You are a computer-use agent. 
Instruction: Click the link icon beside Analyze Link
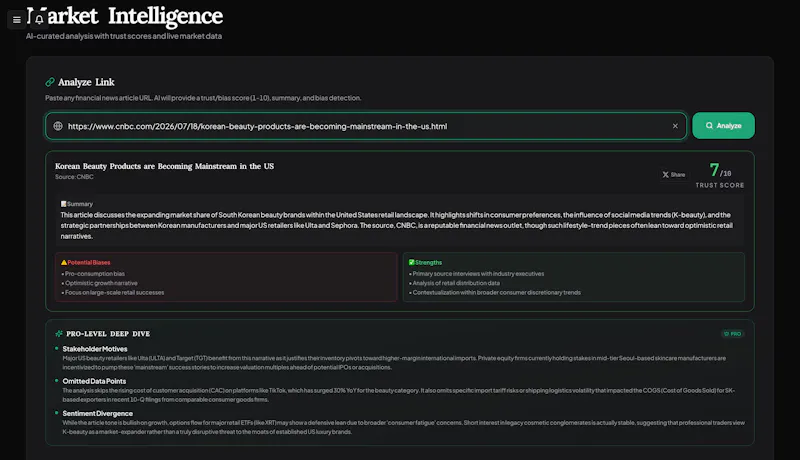pyautogui.click(x=49, y=82)
